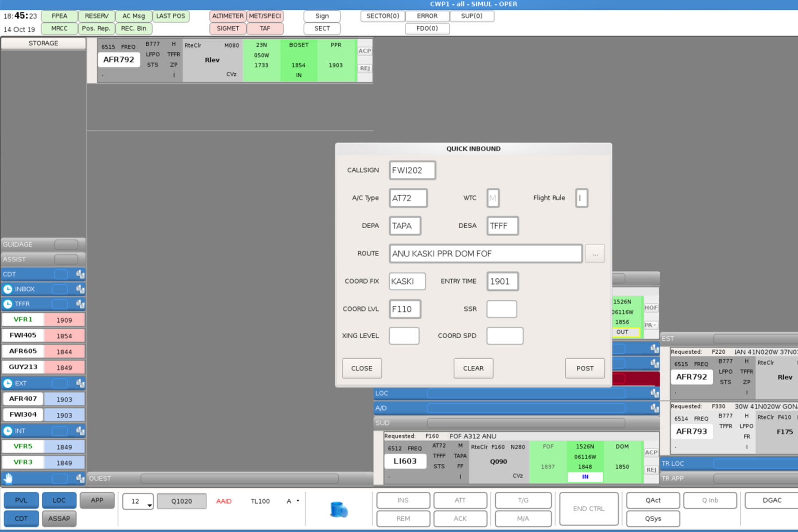
Task: Toggle the TFFR header switch
Action: (59, 304)
